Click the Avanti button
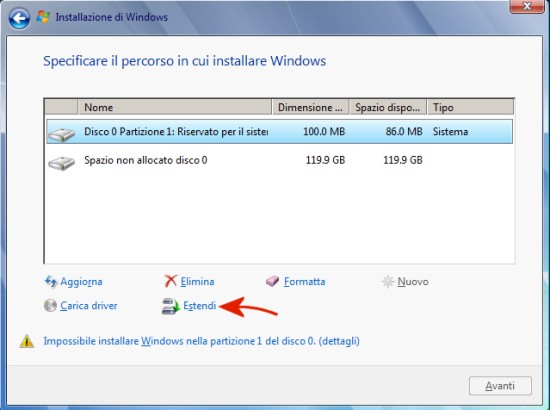 coord(500,386)
